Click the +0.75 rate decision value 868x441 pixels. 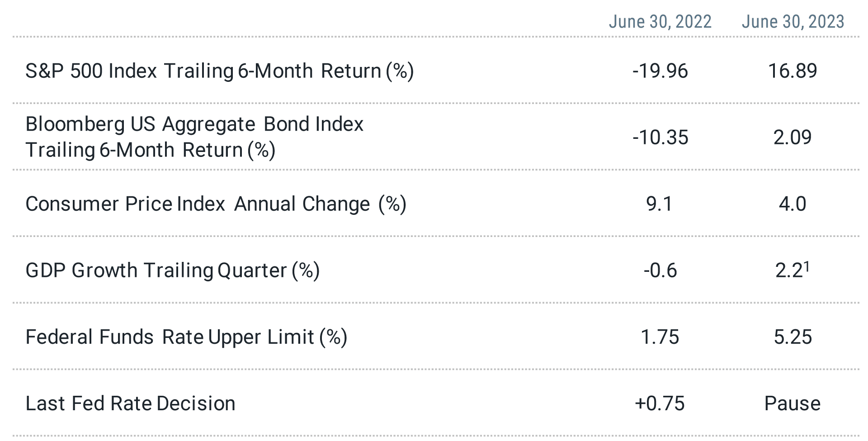coord(660,403)
